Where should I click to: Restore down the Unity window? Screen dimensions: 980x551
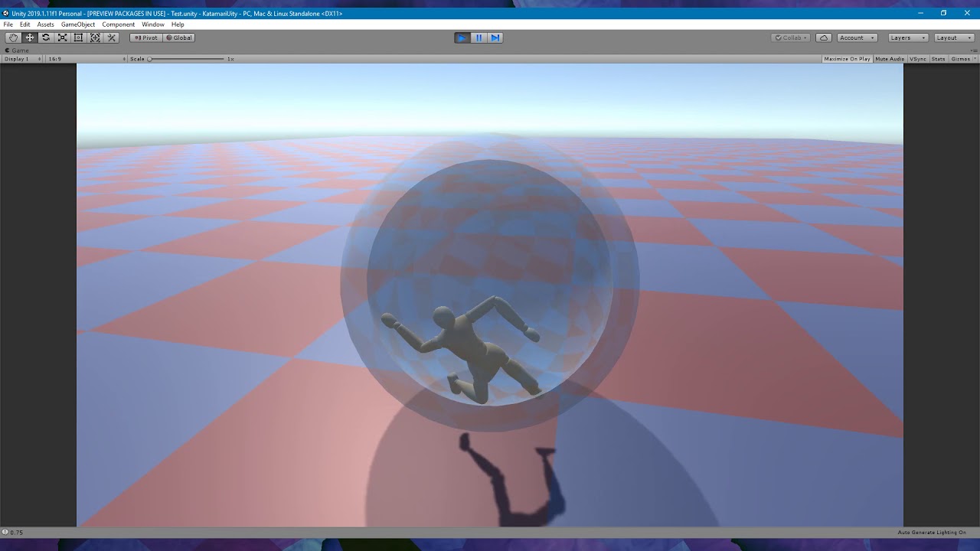pos(943,13)
